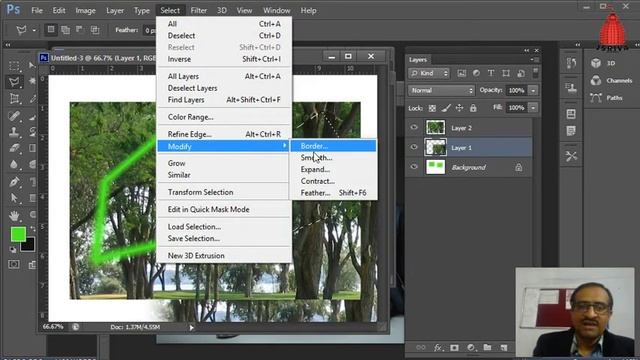
Task: Filter for pixel layers icon
Action: [x=462, y=73]
